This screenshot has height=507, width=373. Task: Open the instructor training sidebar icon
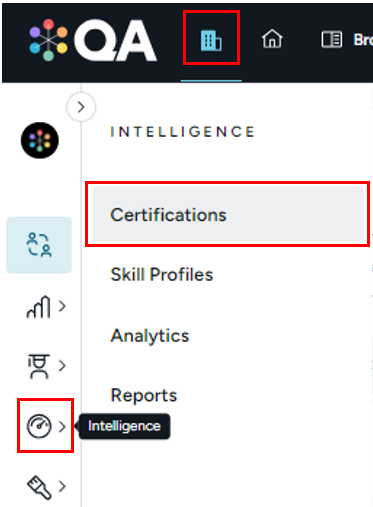point(39,366)
